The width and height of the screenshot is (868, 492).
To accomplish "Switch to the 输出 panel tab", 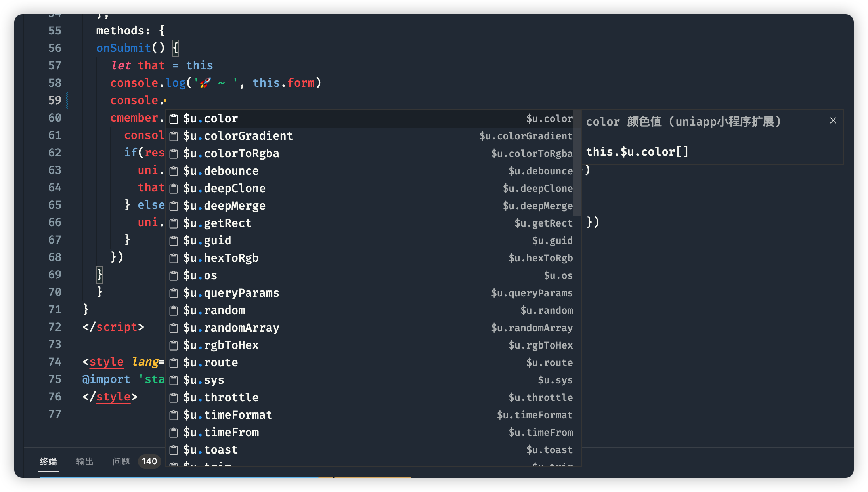I will 84,461.
